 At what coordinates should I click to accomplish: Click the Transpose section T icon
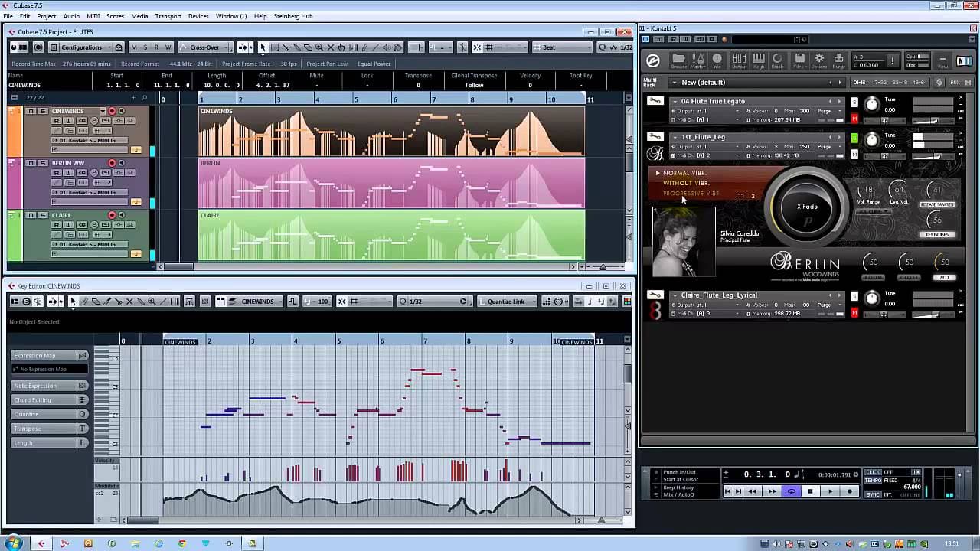[x=82, y=429]
